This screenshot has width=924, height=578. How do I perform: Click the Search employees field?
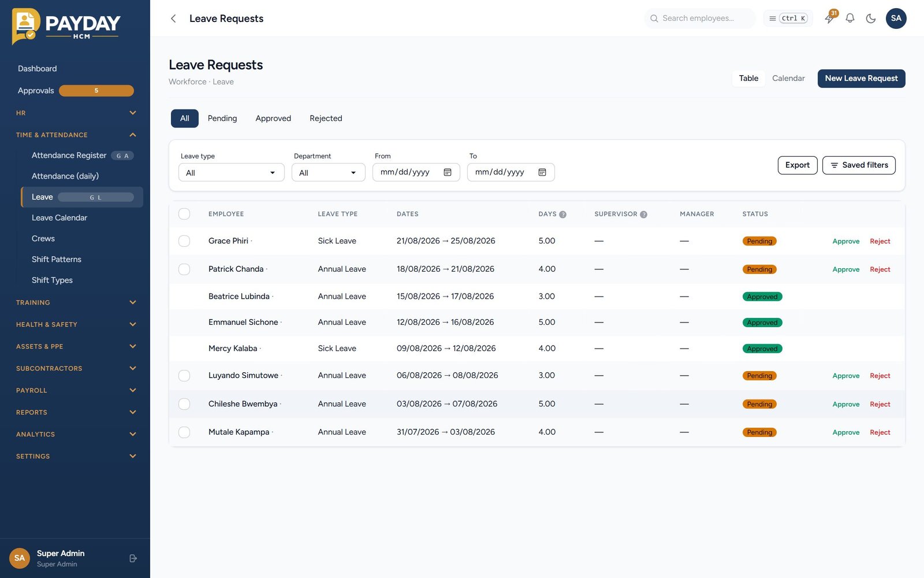[x=700, y=18]
